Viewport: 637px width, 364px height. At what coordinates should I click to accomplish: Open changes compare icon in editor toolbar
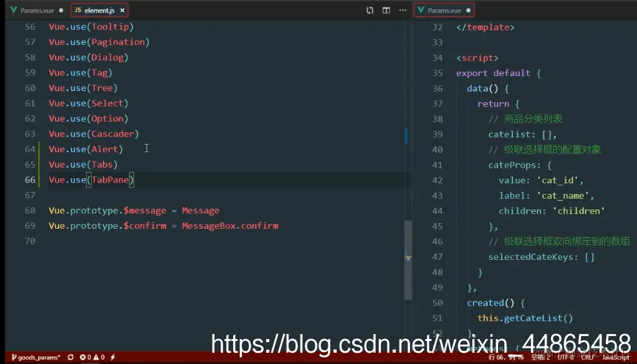370,10
